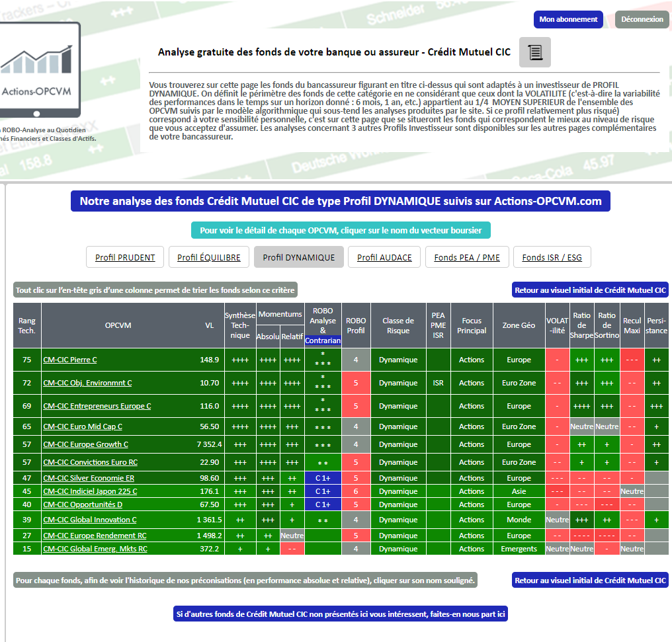Click the rank 75 cell
The image size is (672, 642).
(x=27, y=360)
